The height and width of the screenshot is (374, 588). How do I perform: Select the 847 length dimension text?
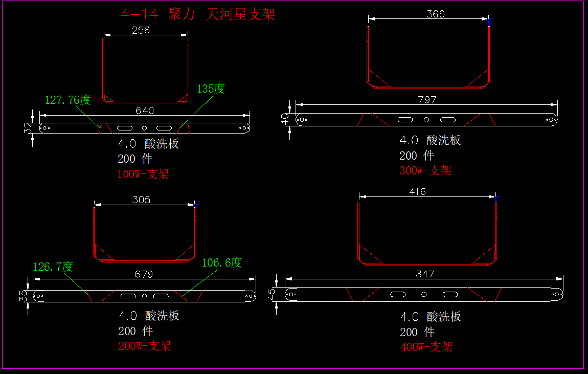pyautogui.click(x=424, y=274)
